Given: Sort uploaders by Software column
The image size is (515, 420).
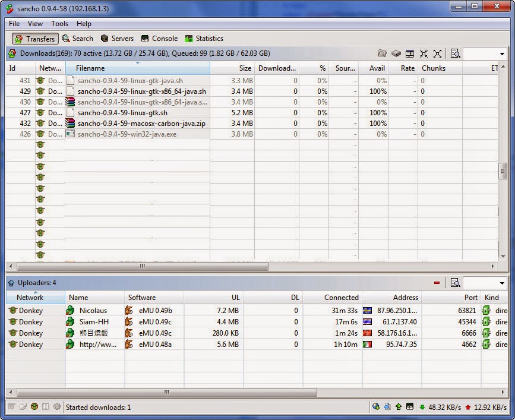Looking at the screenshot, I should point(154,297).
